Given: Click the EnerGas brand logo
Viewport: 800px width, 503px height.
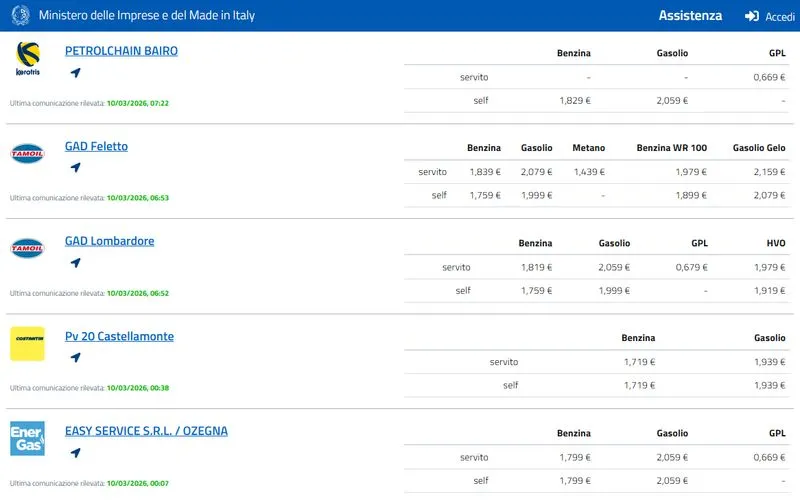Looking at the screenshot, I should (27, 438).
